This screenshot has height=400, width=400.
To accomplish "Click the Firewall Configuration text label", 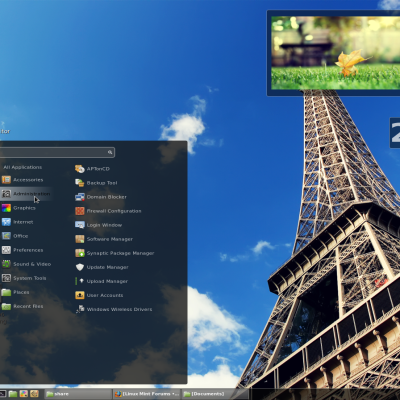I will click(114, 211).
